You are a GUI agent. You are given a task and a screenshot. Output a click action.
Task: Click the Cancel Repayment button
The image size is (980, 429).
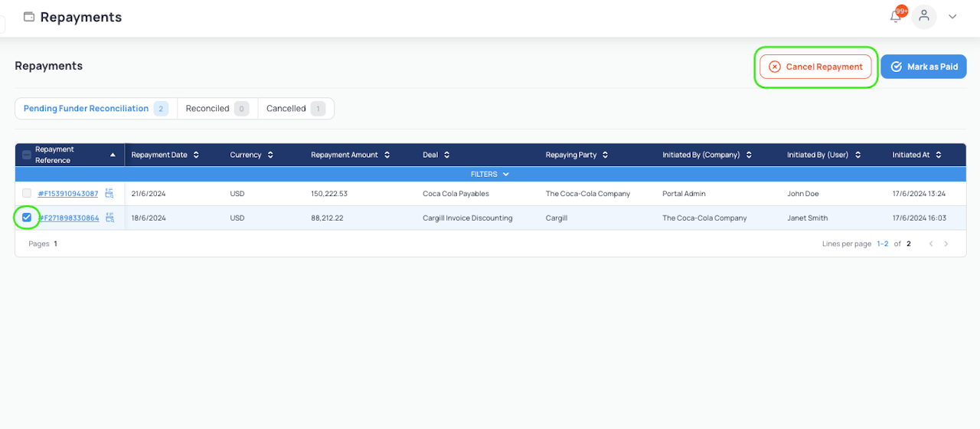pos(815,67)
